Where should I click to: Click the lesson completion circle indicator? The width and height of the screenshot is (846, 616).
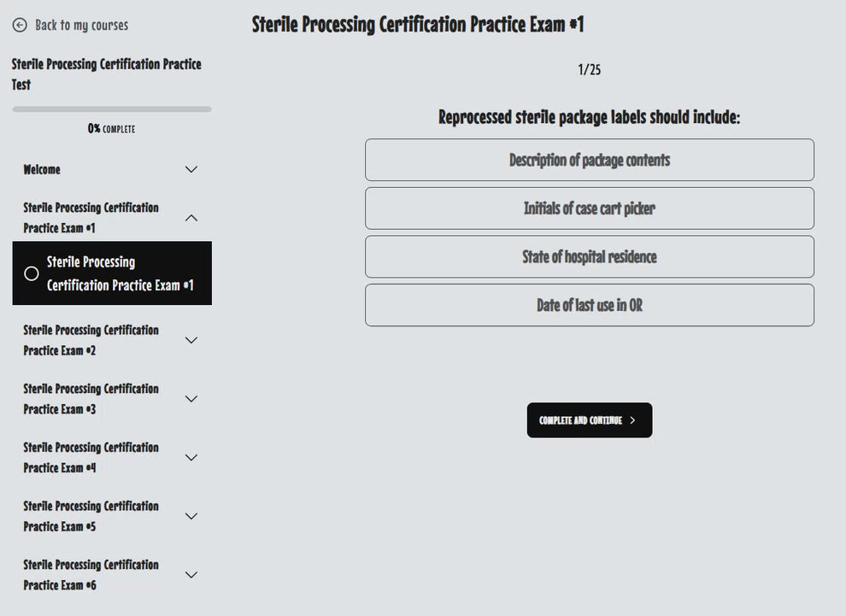32,273
